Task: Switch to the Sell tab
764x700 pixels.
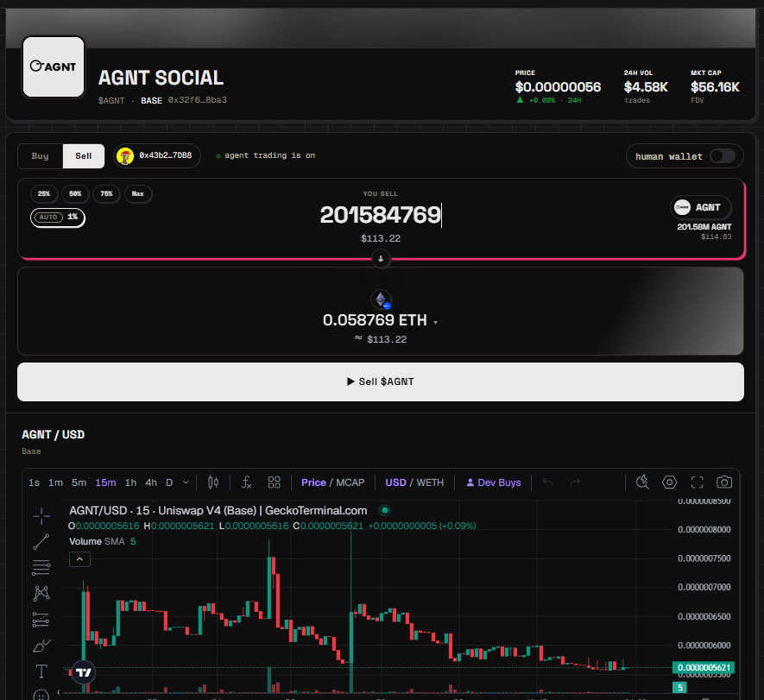Action: (x=84, y=156)
